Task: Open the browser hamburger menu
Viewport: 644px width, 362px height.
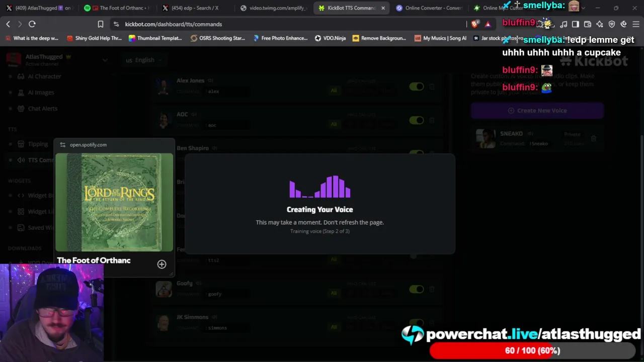Action: click(x=636, y=24)
